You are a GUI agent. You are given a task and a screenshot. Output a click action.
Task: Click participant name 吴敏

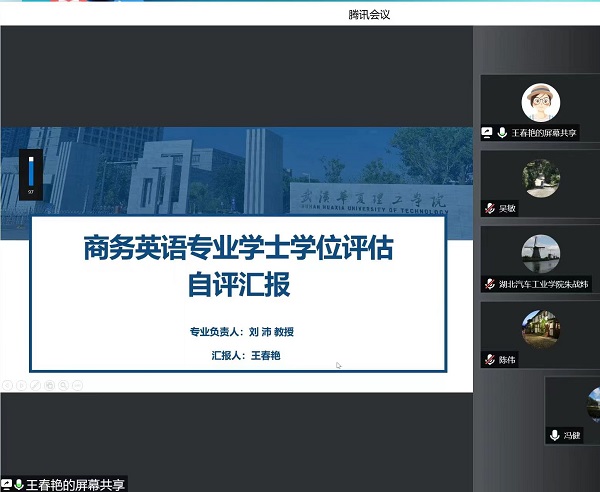(507, 209)
